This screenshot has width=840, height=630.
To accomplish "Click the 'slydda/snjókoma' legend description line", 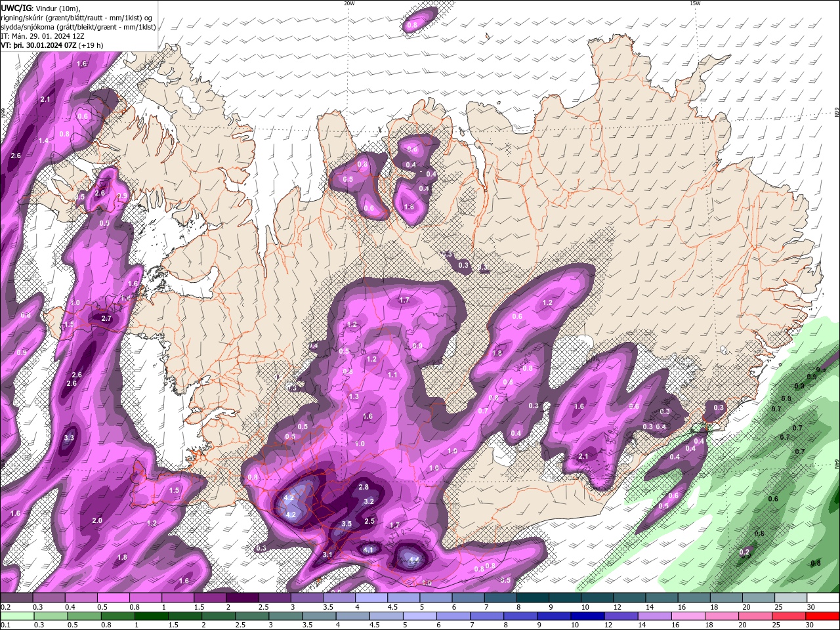I will pyautogui.click(x=78, y=27).
